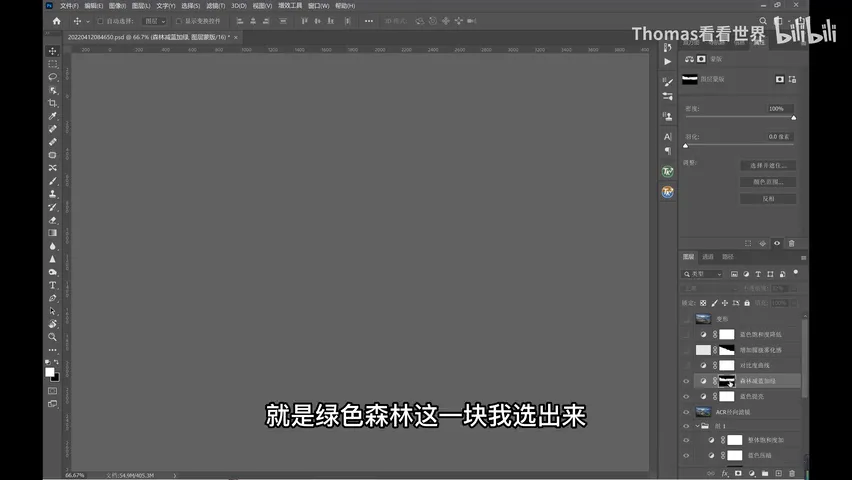Click the Home icon in options bar
Screen dimensions: 852x480
(x=57, y=21)
